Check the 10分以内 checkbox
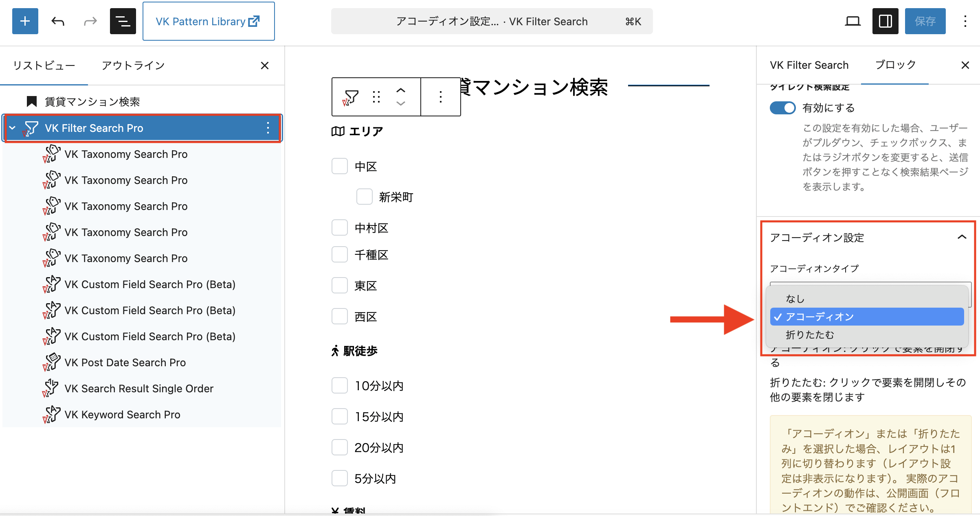 tap(340, 385)
